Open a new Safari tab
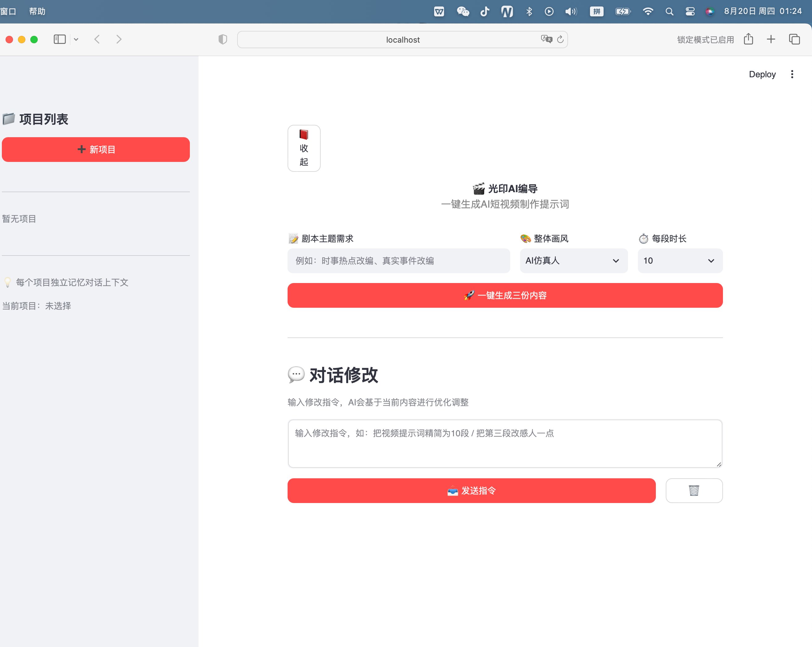812x647 pixels. [771, 39]
